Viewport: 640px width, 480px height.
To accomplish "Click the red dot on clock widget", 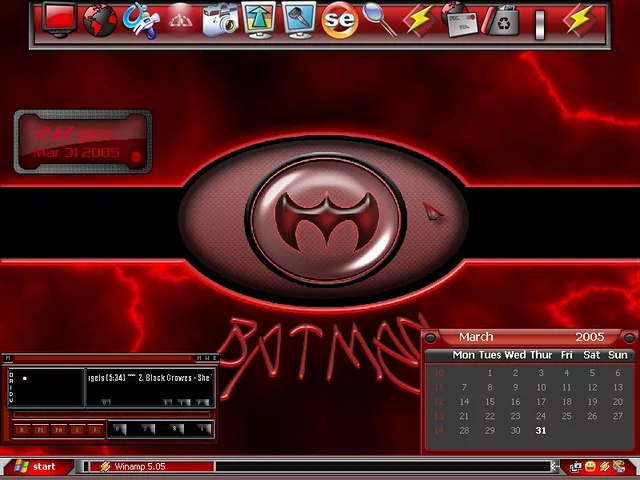I will [x=136, y=157].
